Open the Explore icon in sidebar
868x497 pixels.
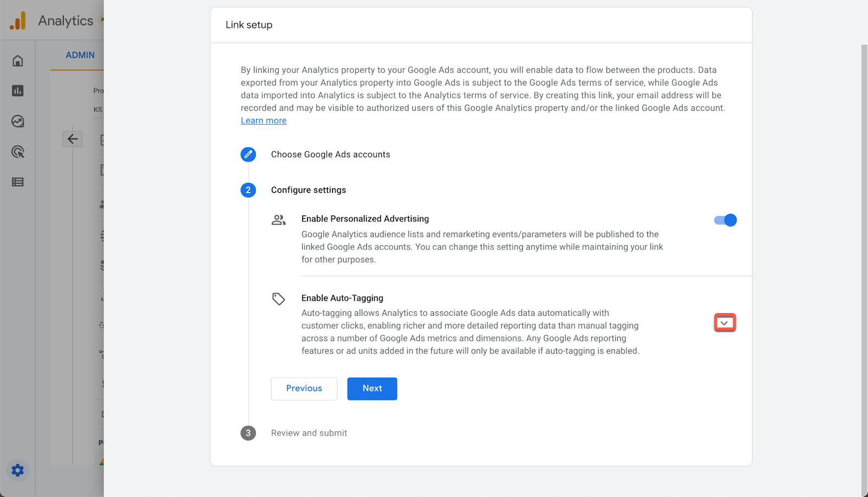click(x=18, y=121)
